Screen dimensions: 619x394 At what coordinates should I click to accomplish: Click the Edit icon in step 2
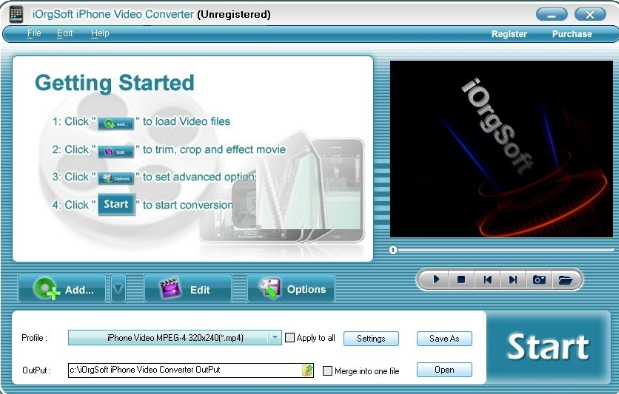(x=116, y=152)
